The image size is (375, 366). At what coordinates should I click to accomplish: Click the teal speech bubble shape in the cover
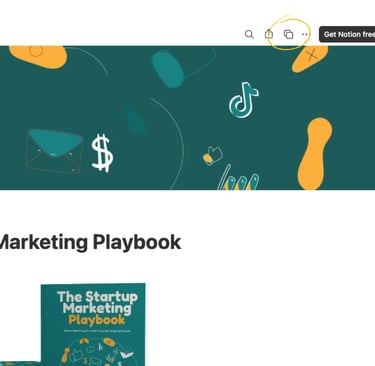tap(168, 69)
